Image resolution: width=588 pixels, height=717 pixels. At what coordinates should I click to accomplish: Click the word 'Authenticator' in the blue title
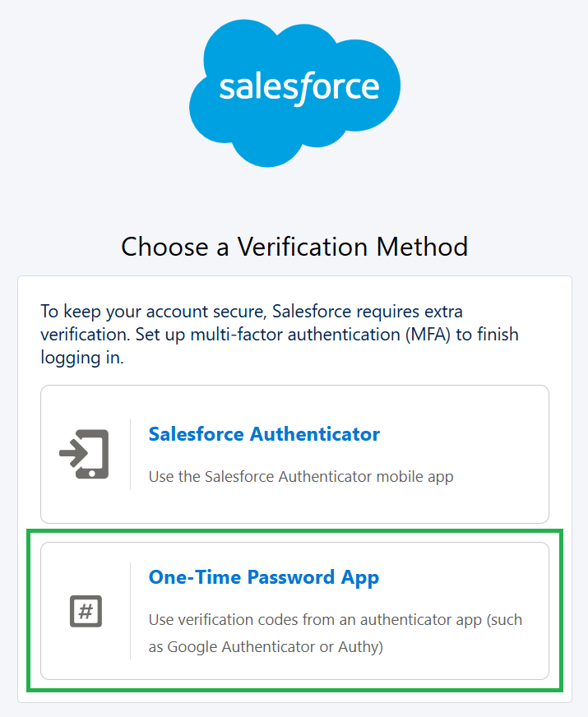coord(315,434)
